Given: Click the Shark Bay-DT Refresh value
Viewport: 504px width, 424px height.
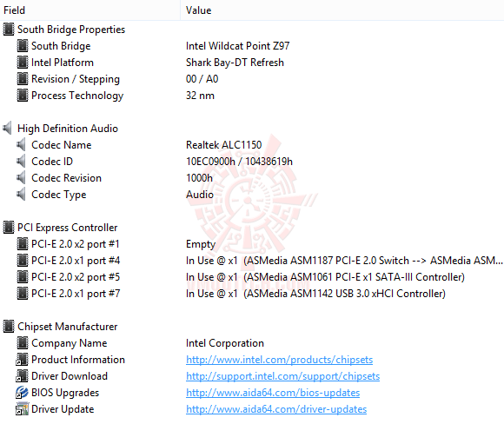Looking at the screenshot, I should click(x=235, y=63).
